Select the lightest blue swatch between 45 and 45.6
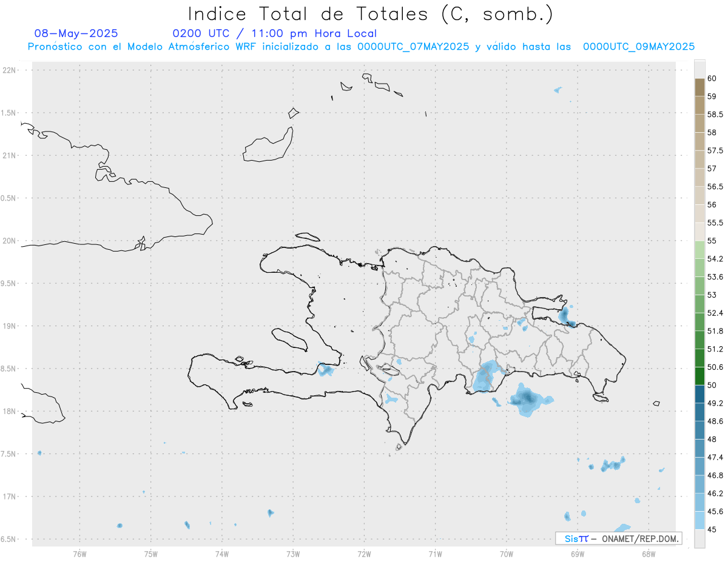728x562 pixels. point(699,520)
